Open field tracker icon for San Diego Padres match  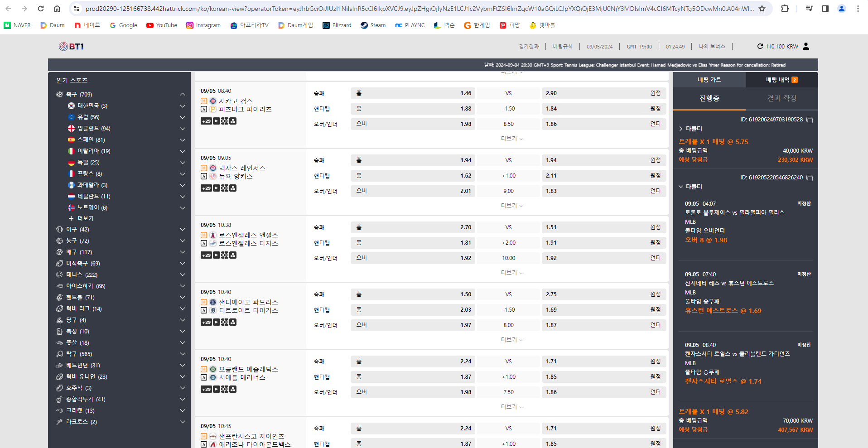[225, 322]
